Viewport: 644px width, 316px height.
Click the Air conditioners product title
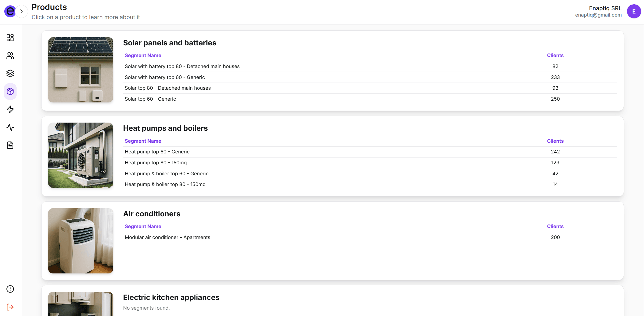click(152, 214)
